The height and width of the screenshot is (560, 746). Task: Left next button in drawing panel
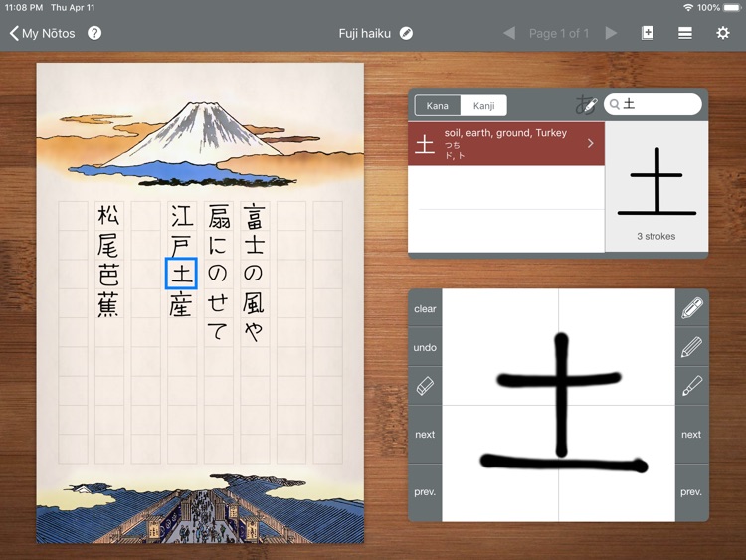pos(425,434)
